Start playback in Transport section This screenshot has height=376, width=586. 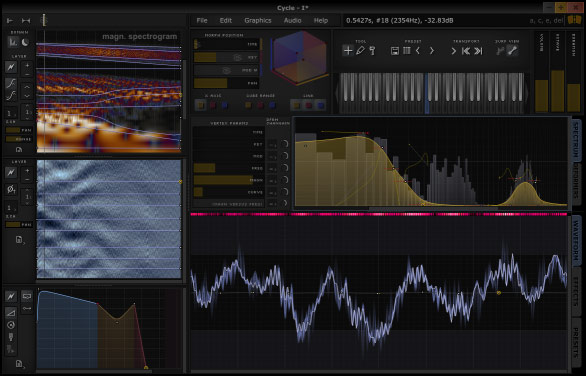[x=453, y=51]
